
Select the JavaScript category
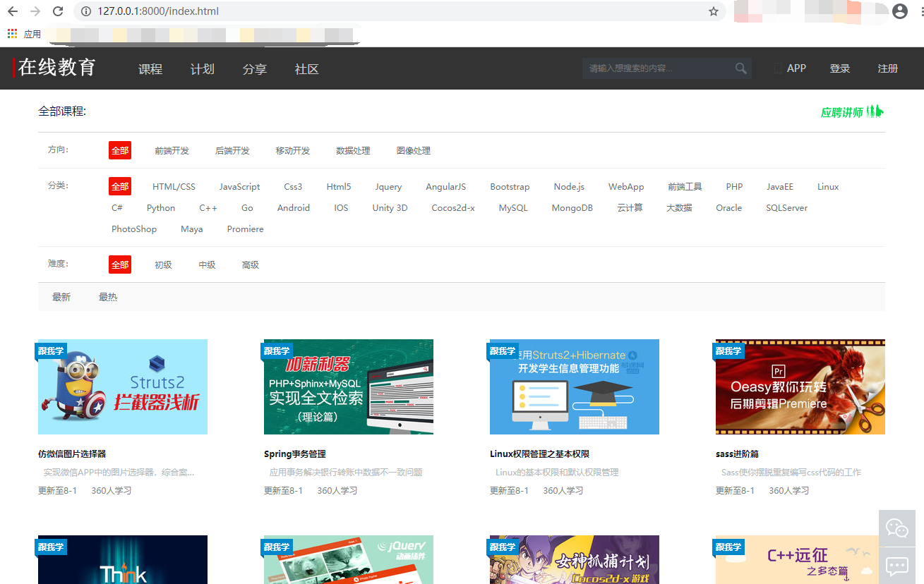click(x=239, y=187)
